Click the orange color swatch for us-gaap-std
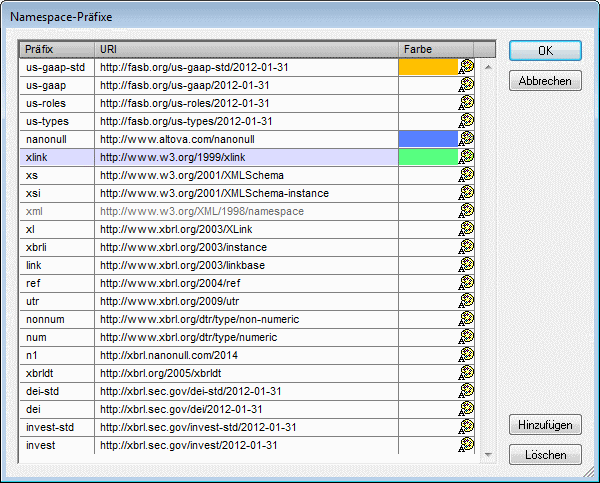 point(428,68)
